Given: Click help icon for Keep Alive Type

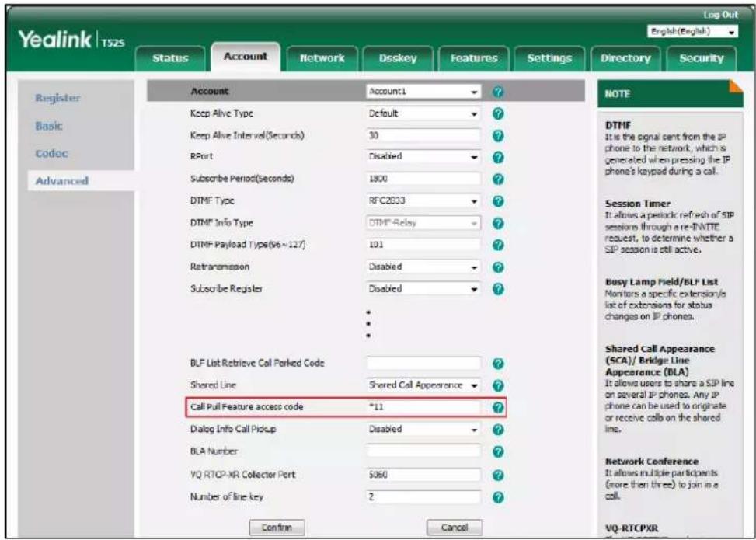Looking at the screenshot, I should pyautogui.click(x=499, y=113).
